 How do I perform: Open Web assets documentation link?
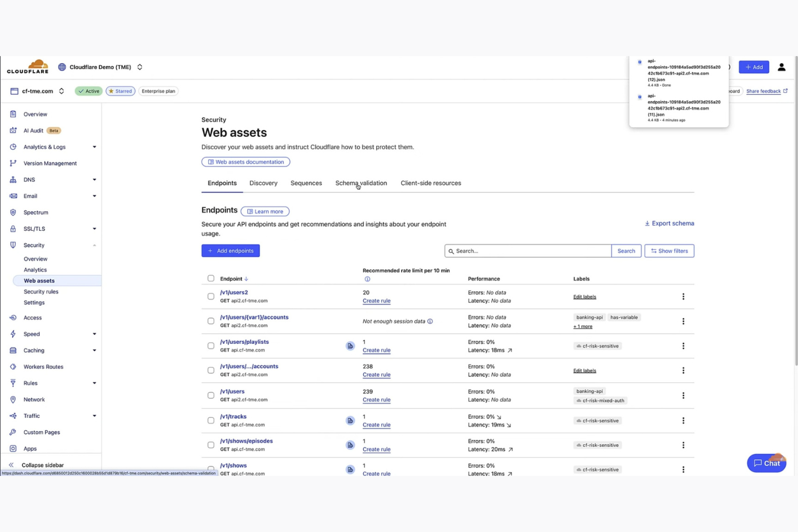[x=246, y=162]
